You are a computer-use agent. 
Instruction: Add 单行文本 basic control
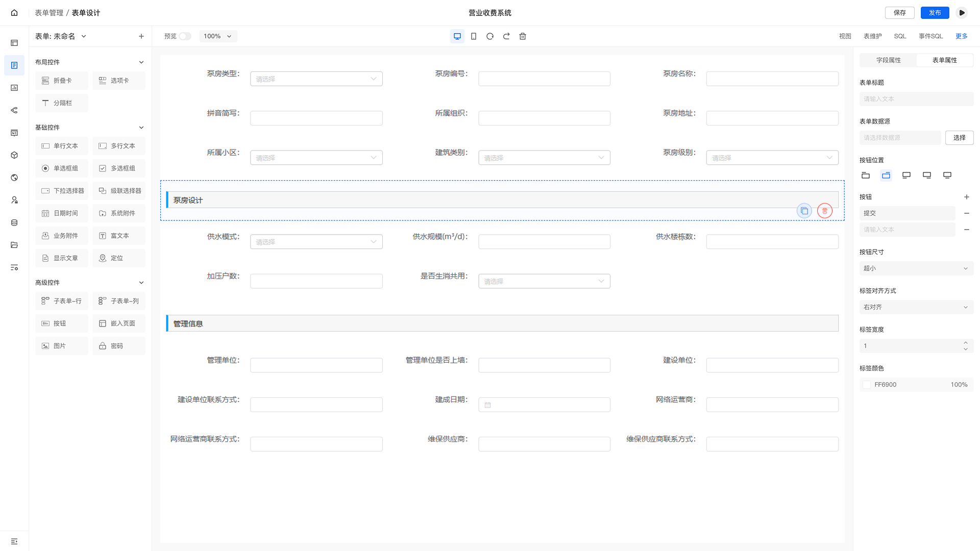pyautogui.click(x=62, y=146)
